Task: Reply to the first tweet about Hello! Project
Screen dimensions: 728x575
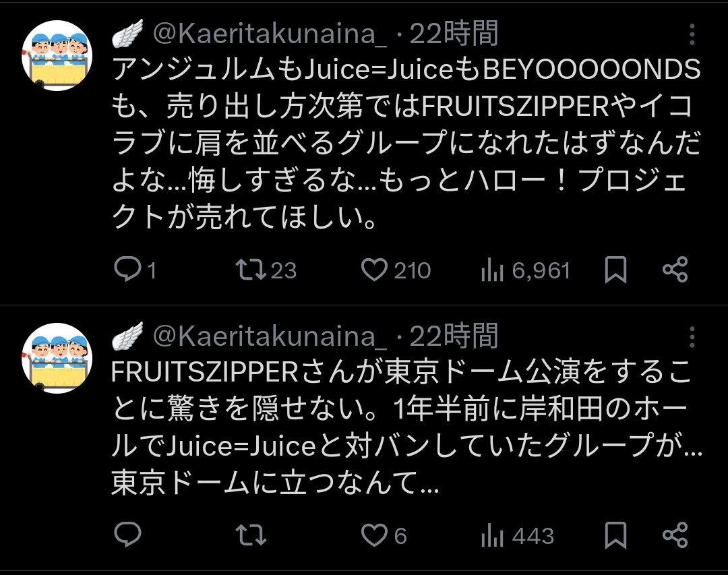Action: [x=127, y=270]
